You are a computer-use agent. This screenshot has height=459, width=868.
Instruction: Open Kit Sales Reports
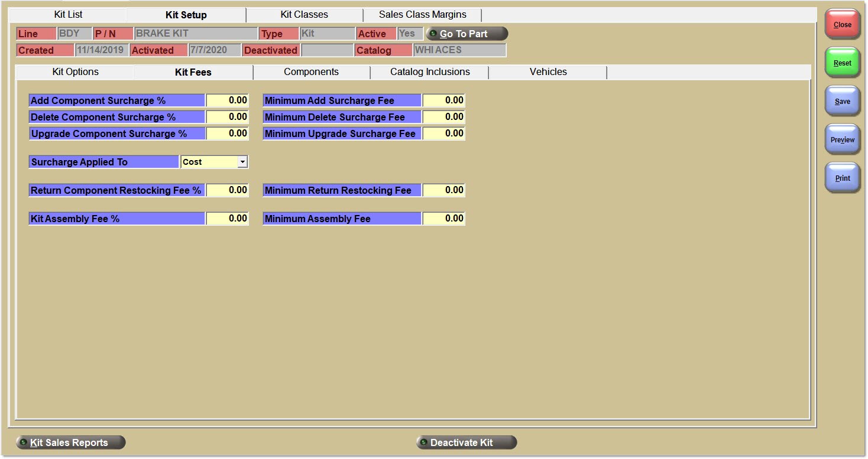70,442
